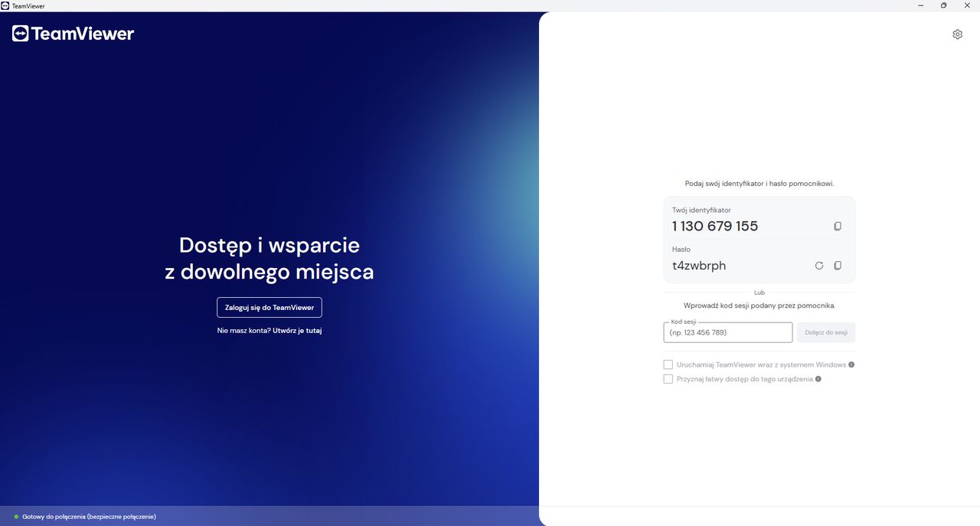Click the TeamViewer logo in the header
980x526 pixels.
click(73, 34)
